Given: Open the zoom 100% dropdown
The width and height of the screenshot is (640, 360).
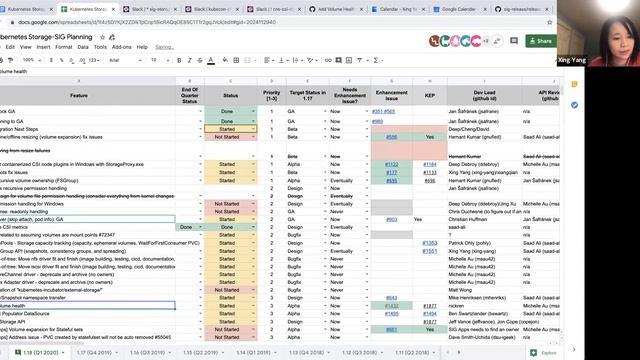Looking at the screenshot, I should pos(32,60).
